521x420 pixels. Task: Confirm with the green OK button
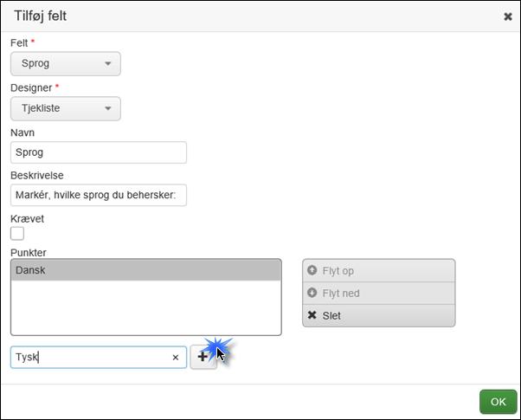[498, 402]
